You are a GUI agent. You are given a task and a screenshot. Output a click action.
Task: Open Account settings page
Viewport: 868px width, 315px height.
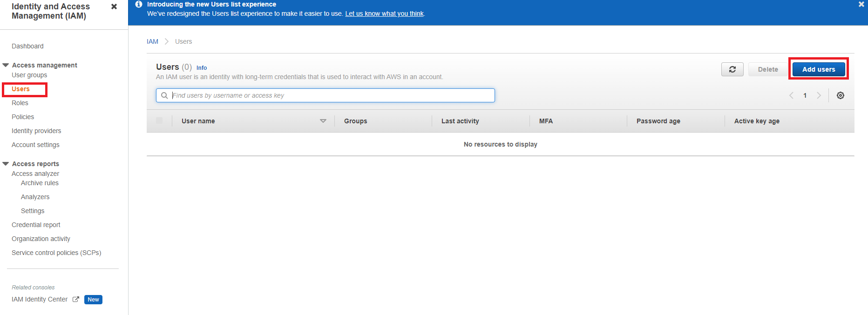point(35,145)
